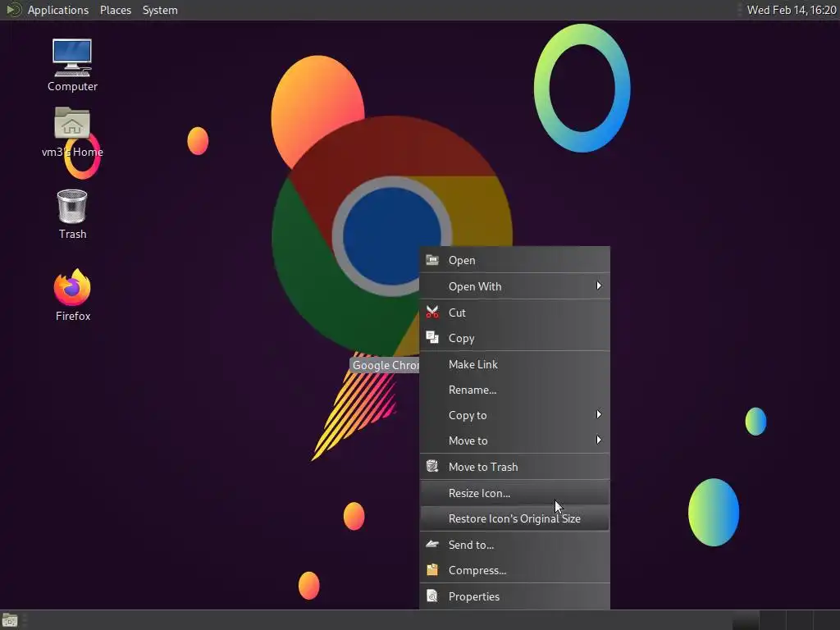
Task: Expand the Move to submenu arrow
Action: [x=599, y=441]
